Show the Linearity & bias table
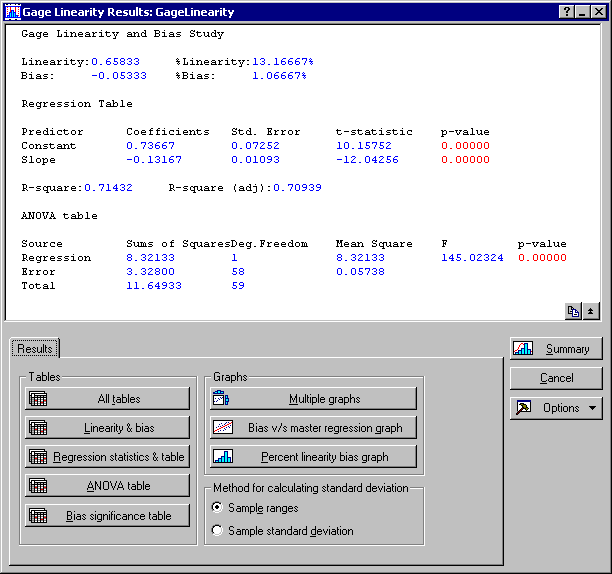The height and width of the screenshot is (574, 612). pos(108,428)
